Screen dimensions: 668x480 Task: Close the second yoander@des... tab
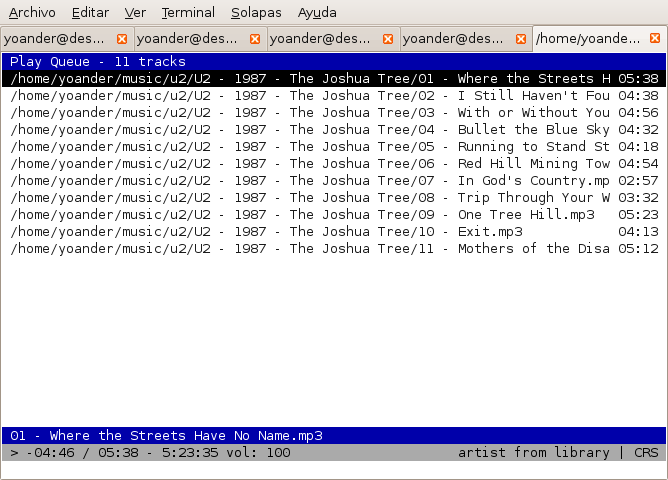pyautogui.click(x=255, y=39)
